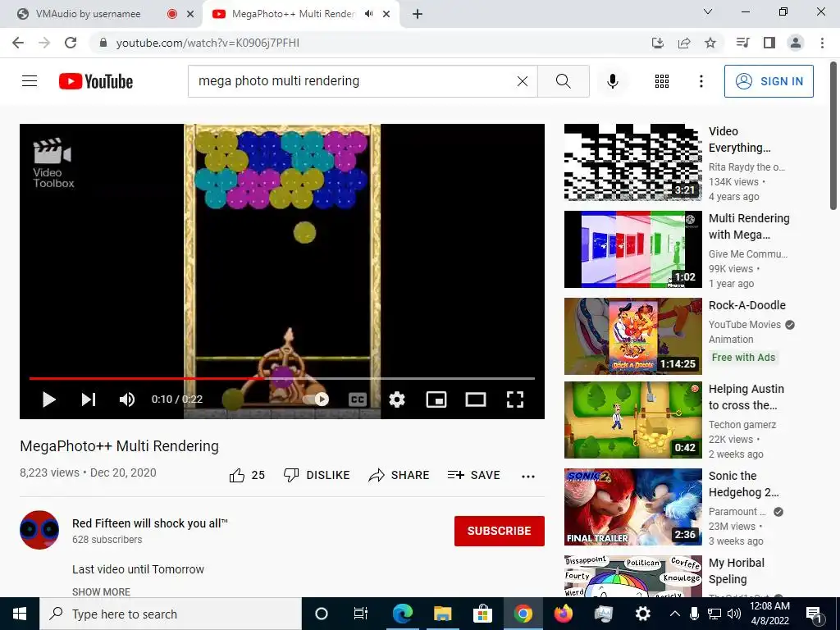Image resolution: width=840 pixels, height=630 pixels.
Task: Click the search magnifier button
Action: 563,81
